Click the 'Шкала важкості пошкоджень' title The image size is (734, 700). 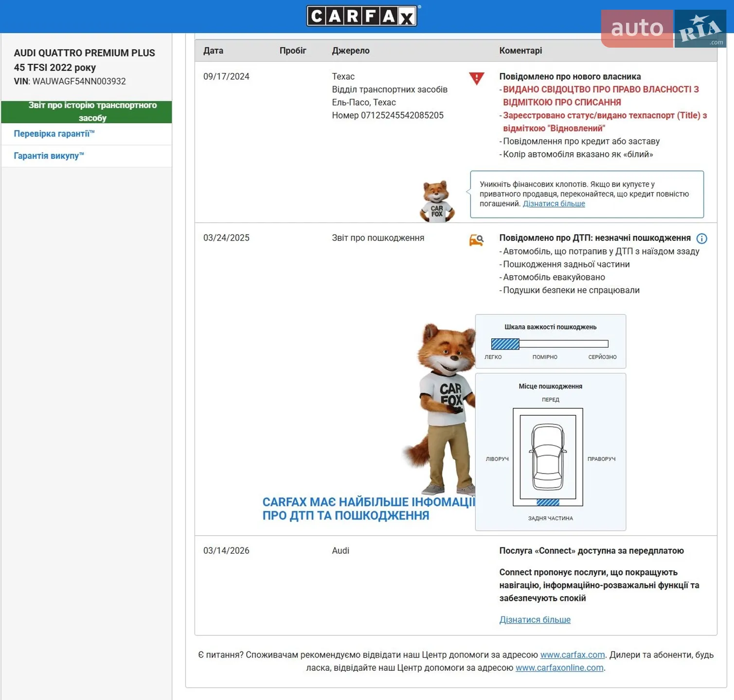[x=551, y=327]
